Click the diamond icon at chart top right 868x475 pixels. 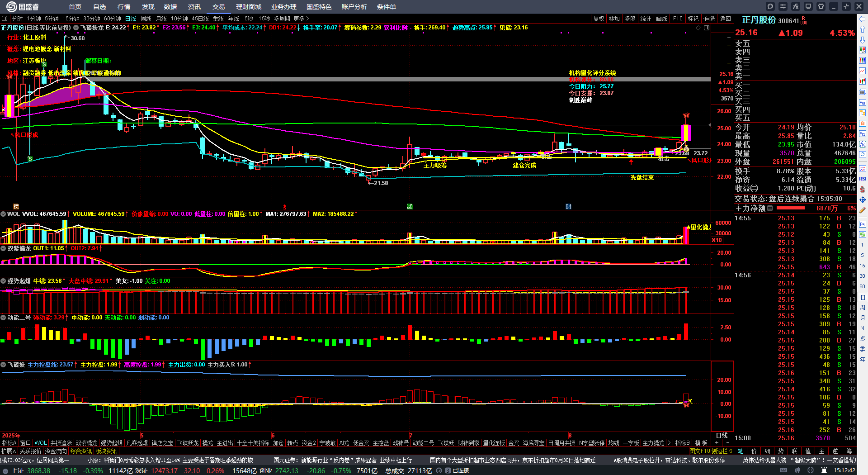pyautogui.click(x=698, y=28)
